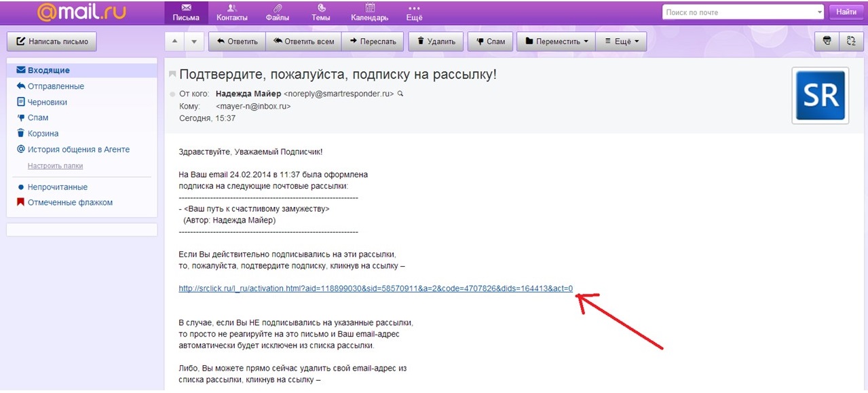Screen dimensions: 868x393
Task: Click recipient address mayer-n@inbox.ru
Action: (253, 107)
